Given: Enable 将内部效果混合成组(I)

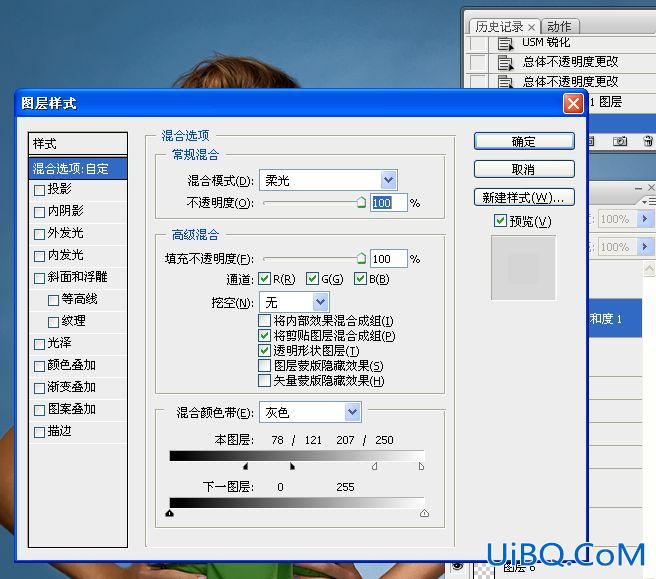Looking at the screenshot, I should coord(264,320).
